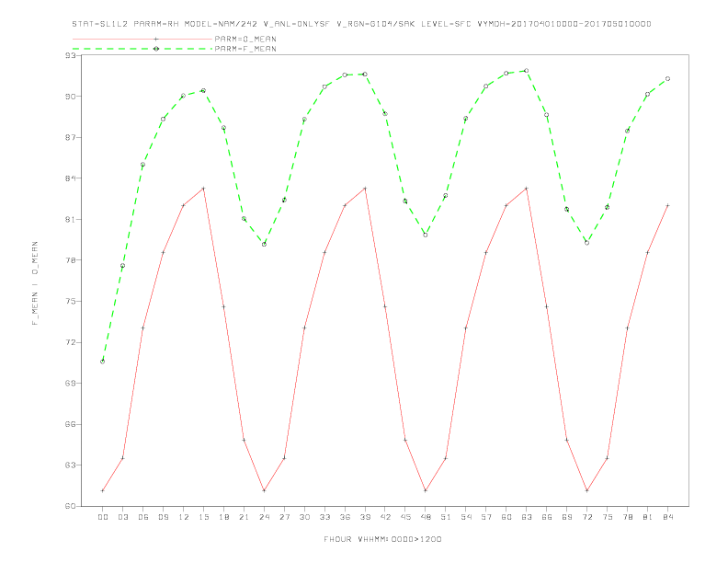Select the green F_MEAN marker at hour 00

(x=103, y=362)
